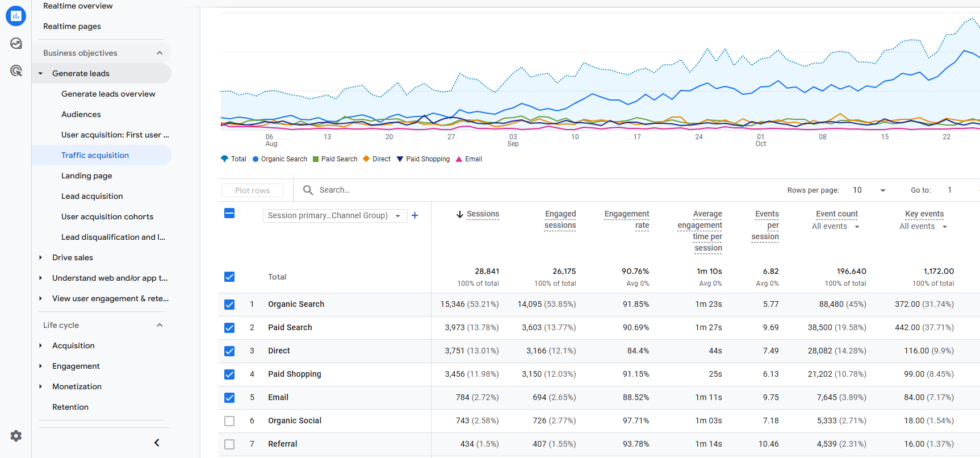
Task: Check the Organic Social row checkbox
Action: [229, 421]
